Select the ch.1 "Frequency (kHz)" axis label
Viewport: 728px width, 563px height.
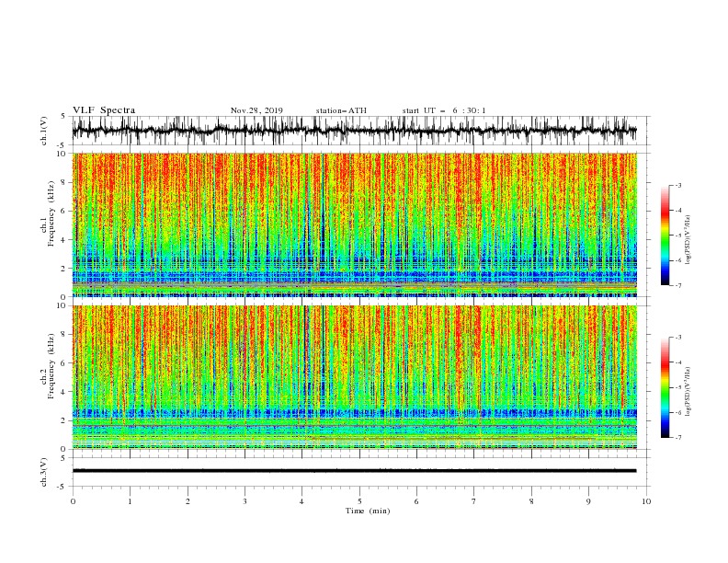click(51, 214)
